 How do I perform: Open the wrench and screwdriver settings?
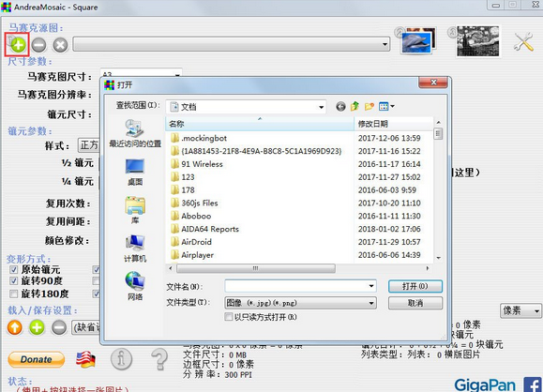pyautogui.click(x=523, y=41)
